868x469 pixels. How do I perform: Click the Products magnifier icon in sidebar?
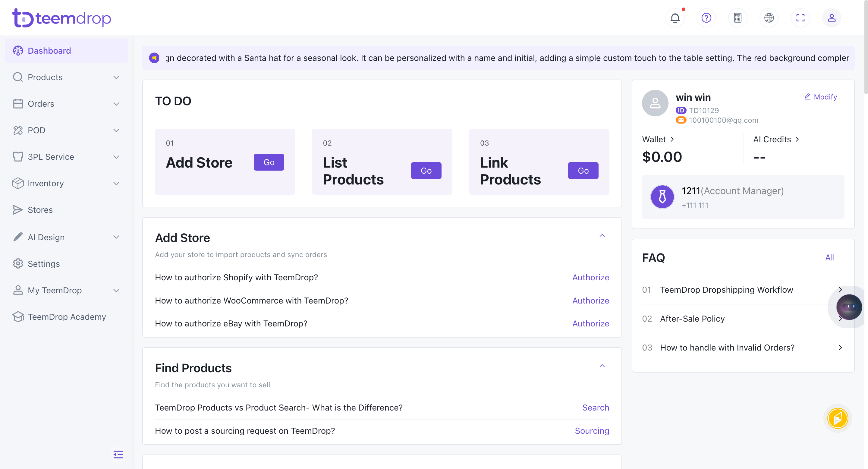tap(18, 77)
